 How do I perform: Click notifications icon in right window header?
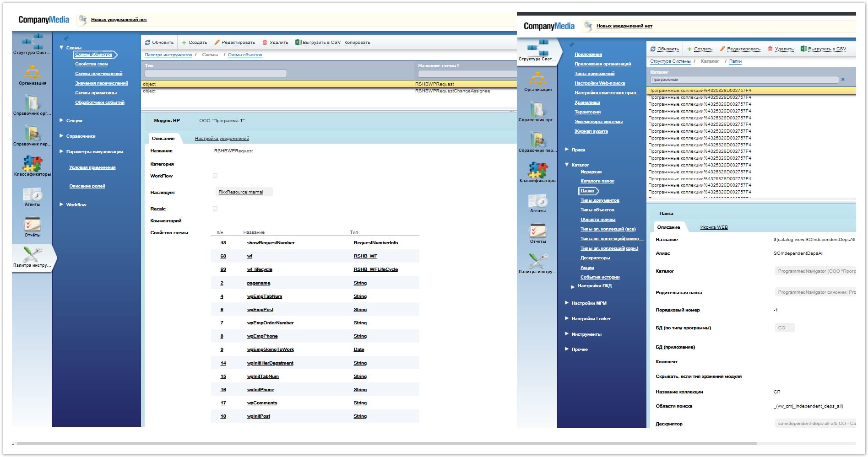pos(588,26)
